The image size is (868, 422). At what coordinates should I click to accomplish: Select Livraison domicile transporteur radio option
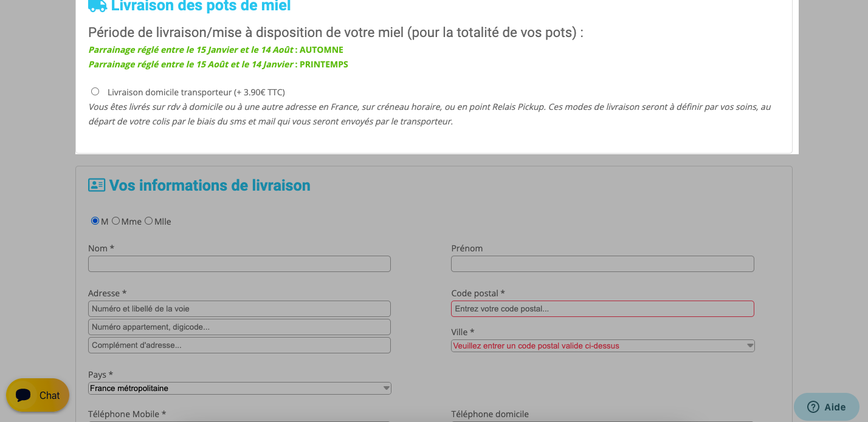pyautogui.click(x=95, y=92)
